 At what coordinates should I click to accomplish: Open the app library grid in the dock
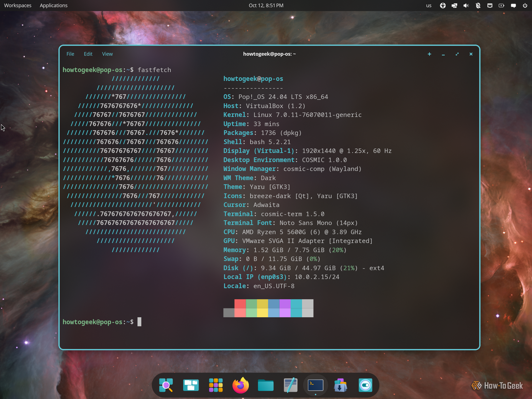(216, 385)
